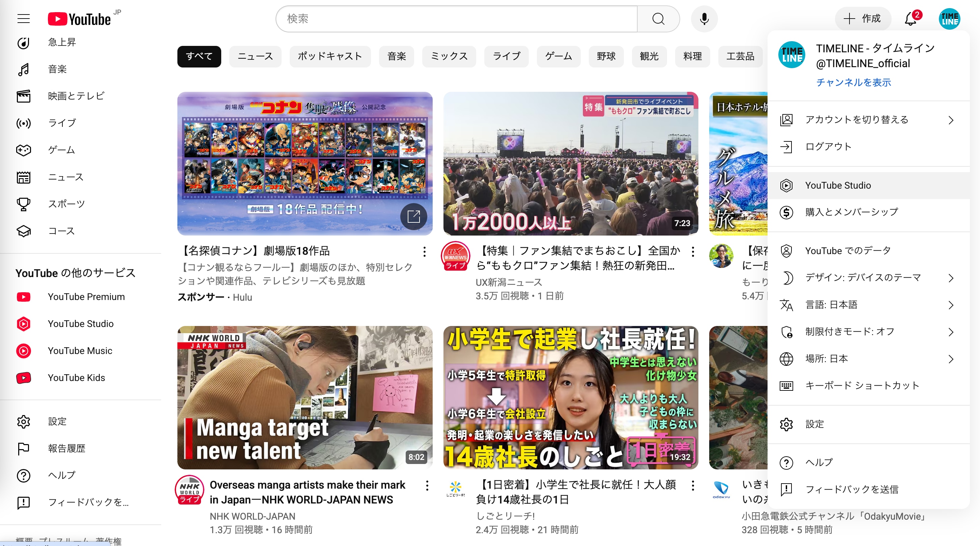This screenshot has height=546, width=980.
Task: Expand 言語: 日本語 submenu
Action: (868, 305)
